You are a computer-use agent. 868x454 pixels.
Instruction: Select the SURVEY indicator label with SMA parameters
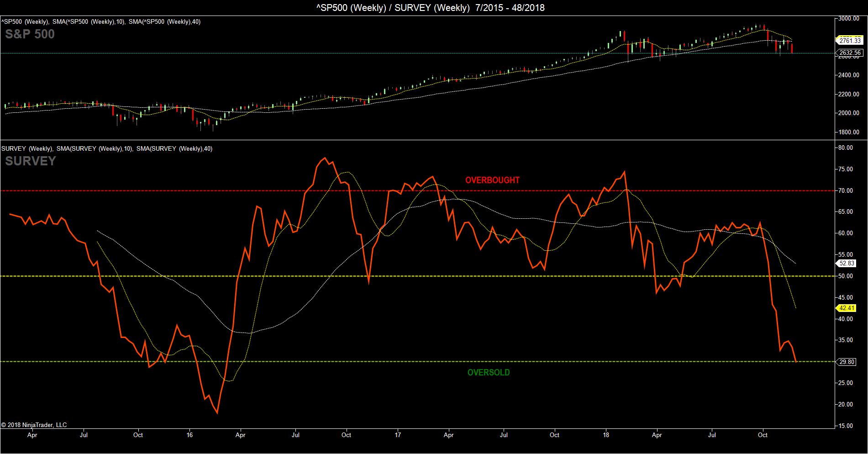pos(107,148)
